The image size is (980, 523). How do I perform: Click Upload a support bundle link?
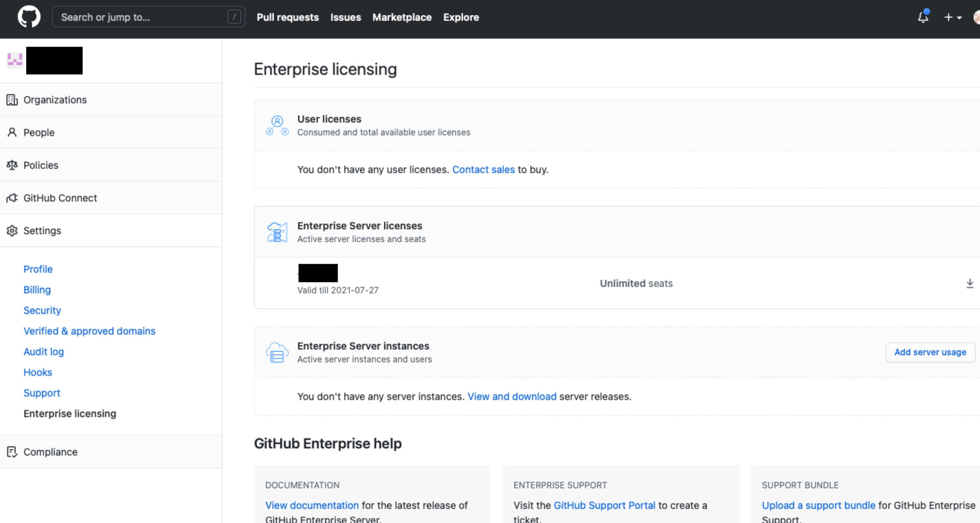818,505
